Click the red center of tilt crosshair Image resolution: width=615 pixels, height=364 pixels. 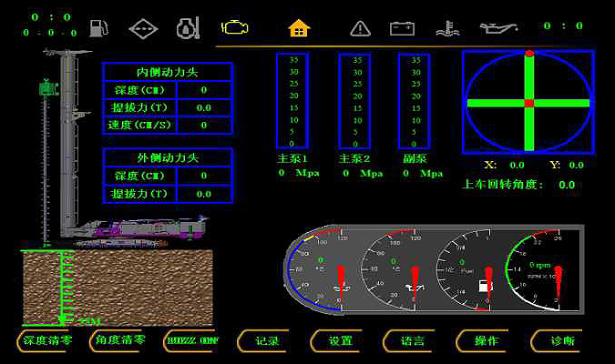[528, 103]
